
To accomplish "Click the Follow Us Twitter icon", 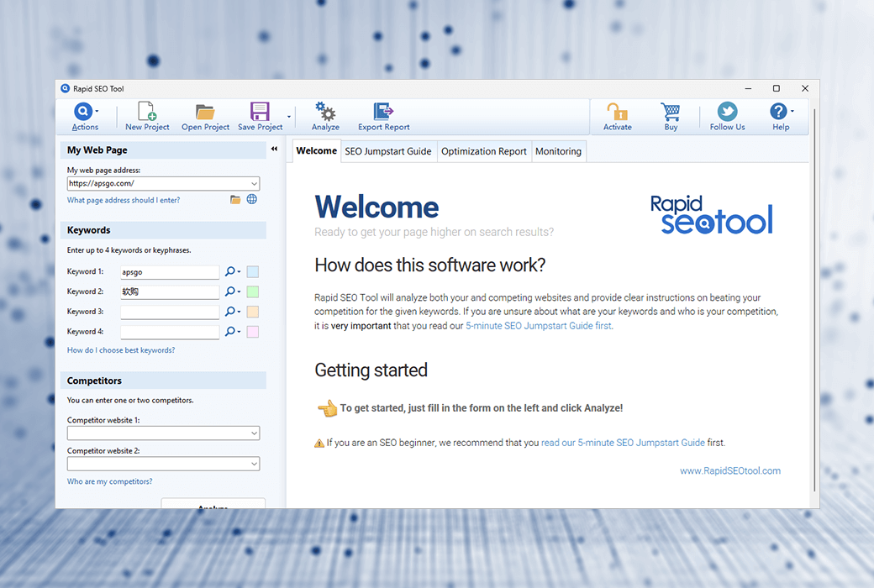I will point(727,112).
